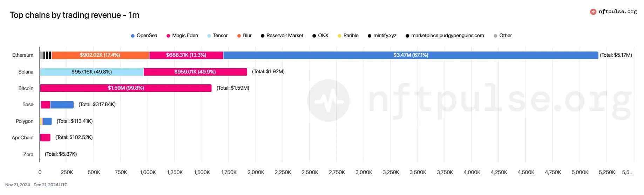Click the nftpulse.org link text
The width and height of the screenshot is (644, 195).
point(617,12)
